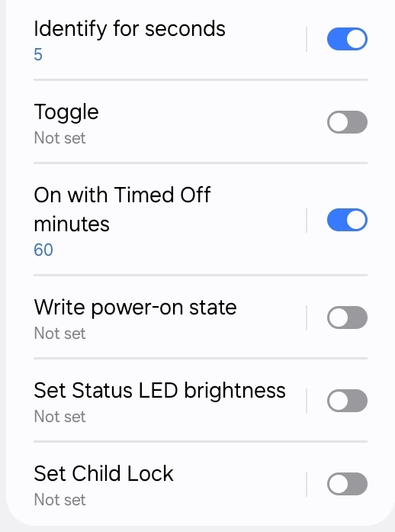Open Set Child Lock options
Screen dimensions: 395x532
point(104,474)
